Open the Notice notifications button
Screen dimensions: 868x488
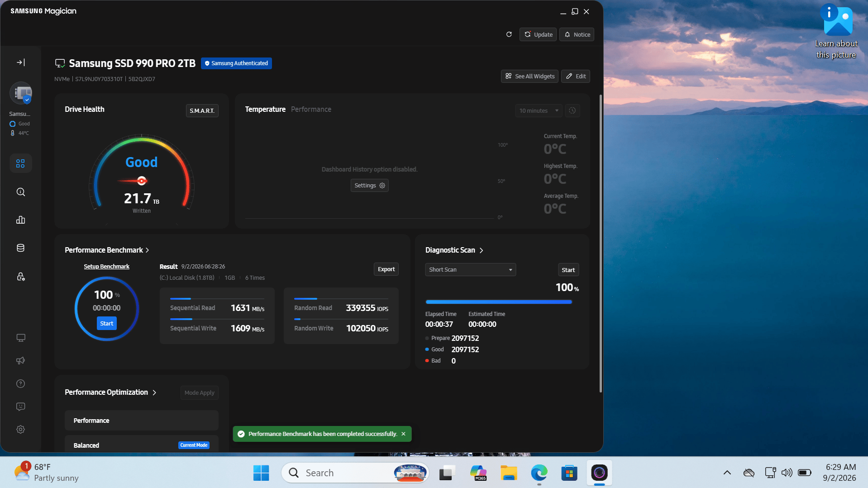tap(577, 34)
